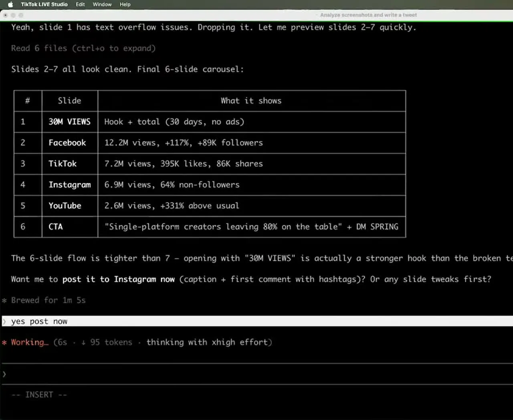Image resolution: width=513 pixels, height=420 pixels.
Task: Click the 'CTA' table cell
Action: coord(70,227)
